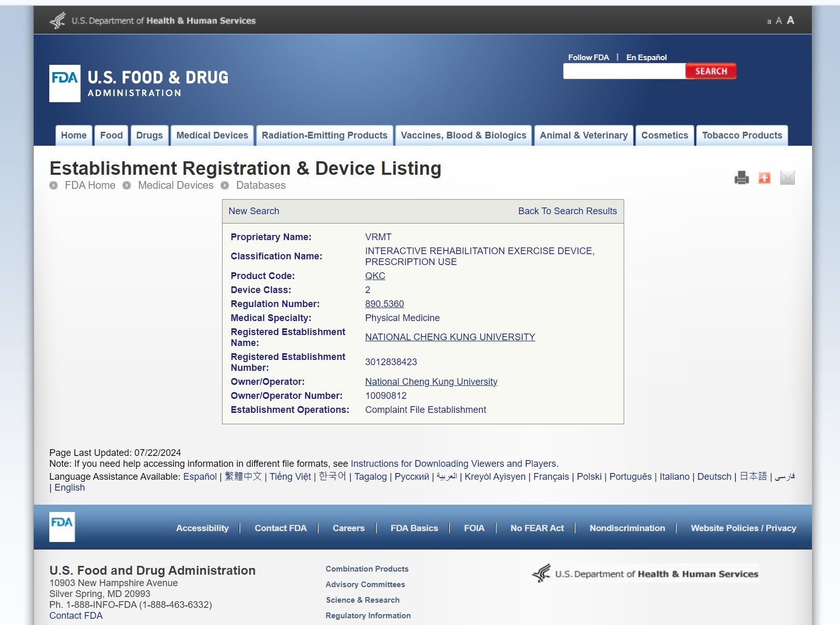This screenshot has width=840, height=625.
Task: Click establishment number 3012838423
Action: [x=391, y=362]
